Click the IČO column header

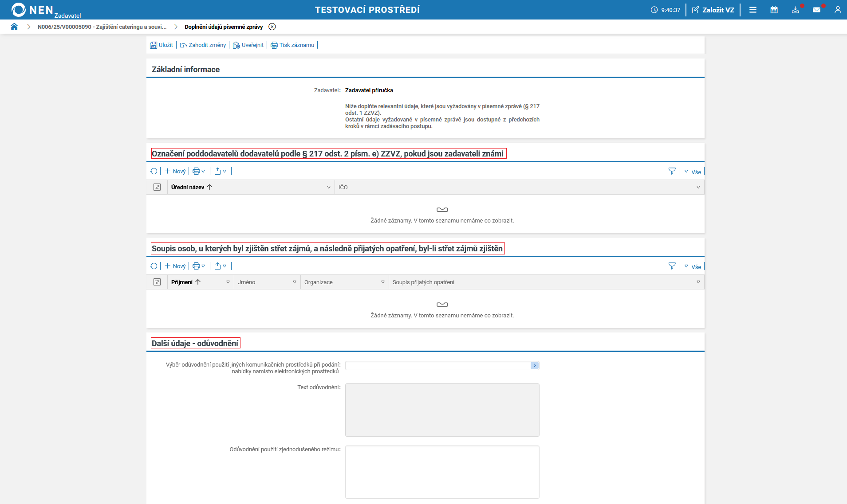pyautogui.click(x=343, y=187)
